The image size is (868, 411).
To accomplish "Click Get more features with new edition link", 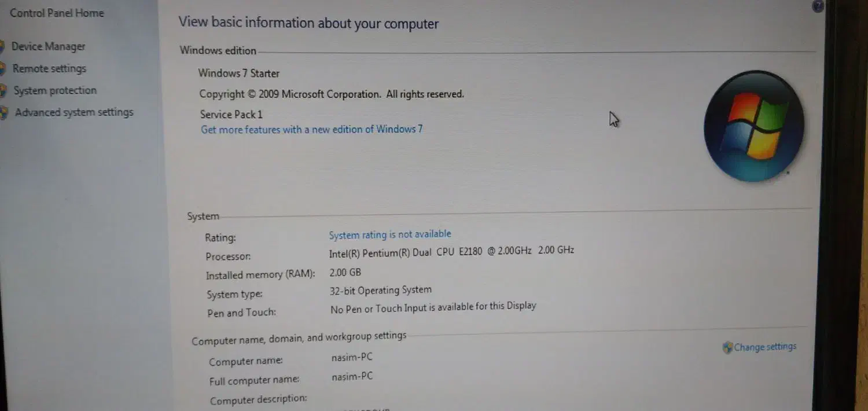I will pos(311,130).
